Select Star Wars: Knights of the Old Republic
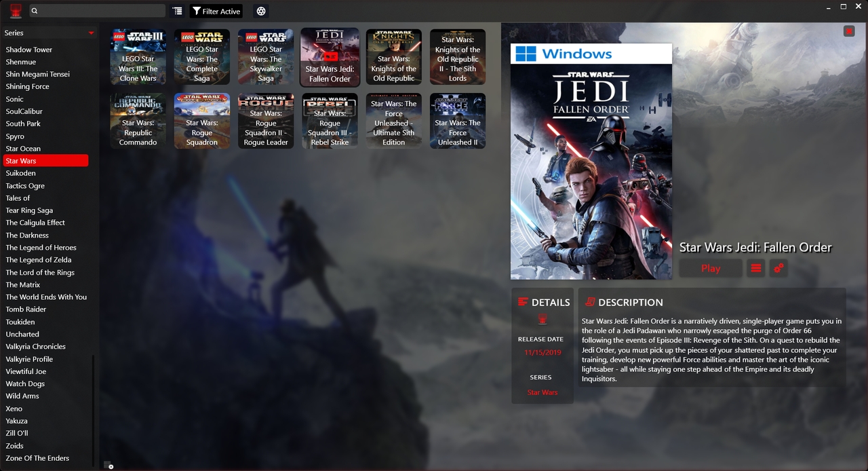Screen dimensions: 868x471 [394, 57]
